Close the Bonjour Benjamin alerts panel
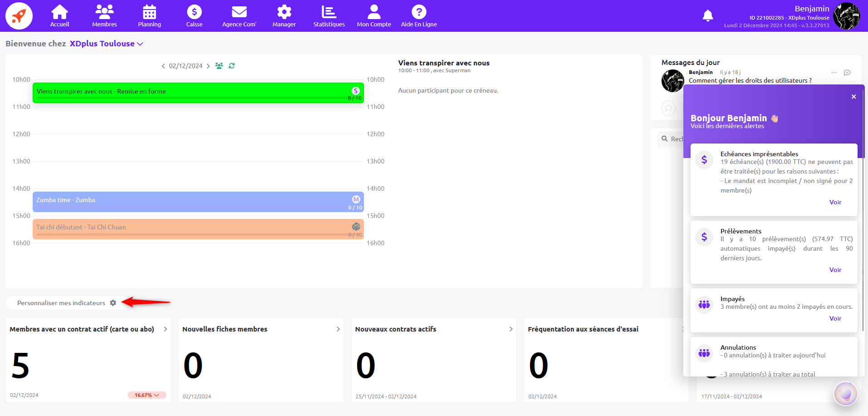 click(853, 97)
